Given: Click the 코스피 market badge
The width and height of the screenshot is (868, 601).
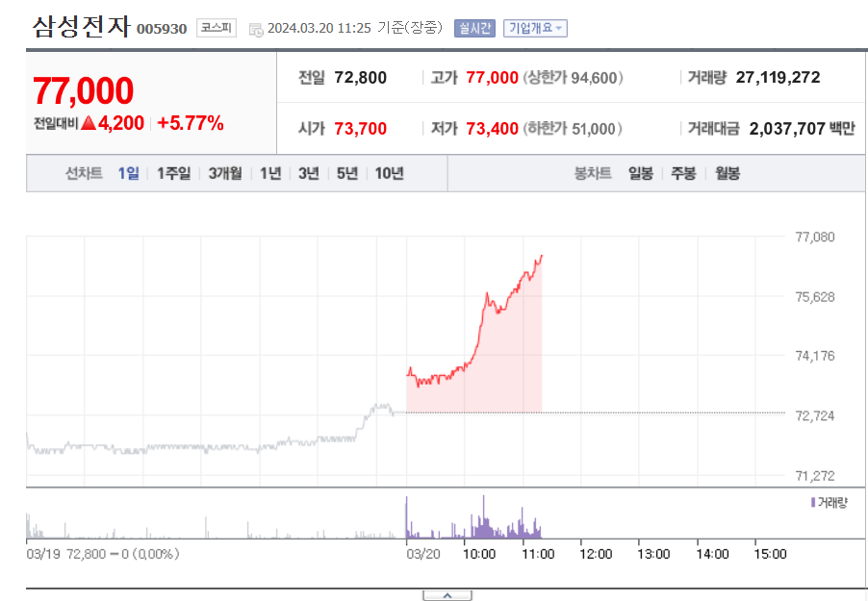Looking at the screenshot, I should [217, 28].
